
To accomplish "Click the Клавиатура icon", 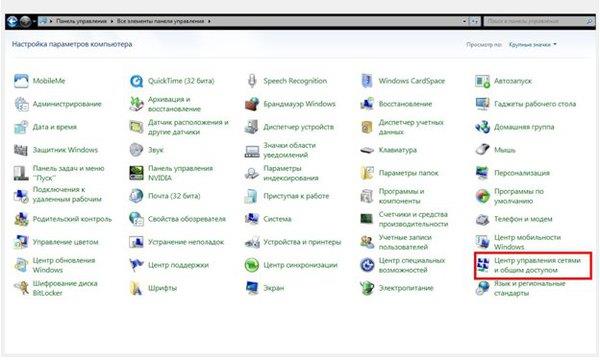I will [367, 150].
